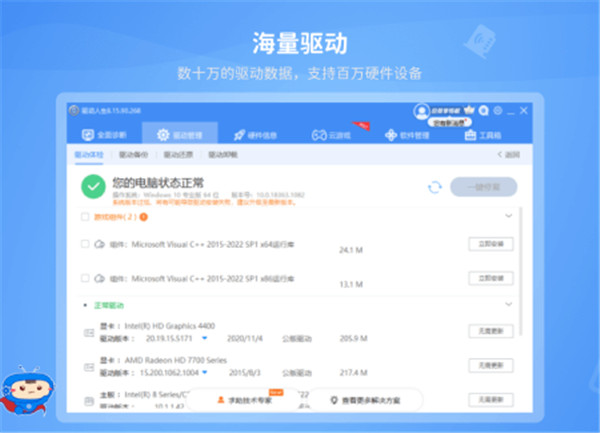The height and width of the screenshot is (433, 600).
Task: Click 无需更新 button for Intel 8 Series motherboard
Action: coord(491,400)
